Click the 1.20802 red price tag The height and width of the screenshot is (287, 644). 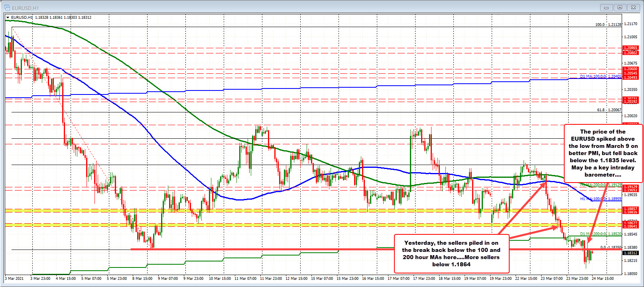(630, 53)
